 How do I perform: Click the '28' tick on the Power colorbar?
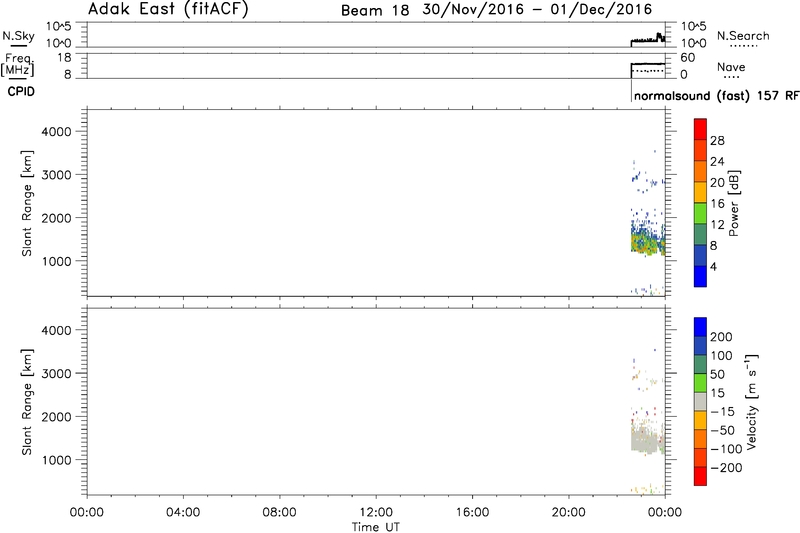tap(717, 141)
